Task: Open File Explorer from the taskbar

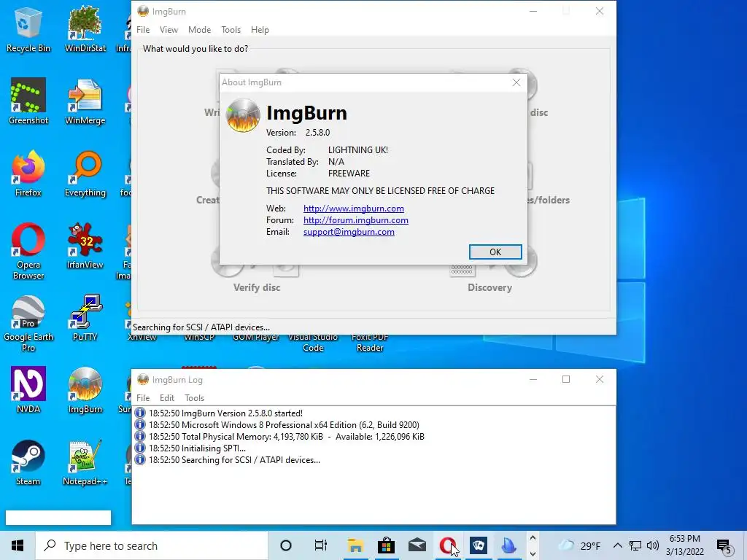Action: 355,545
